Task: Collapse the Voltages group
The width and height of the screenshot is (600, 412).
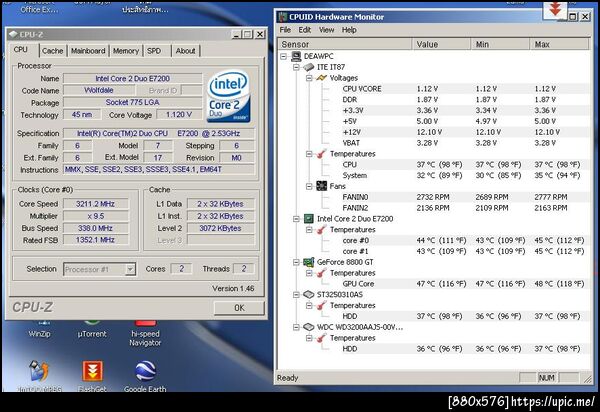Action: (309, 78)
